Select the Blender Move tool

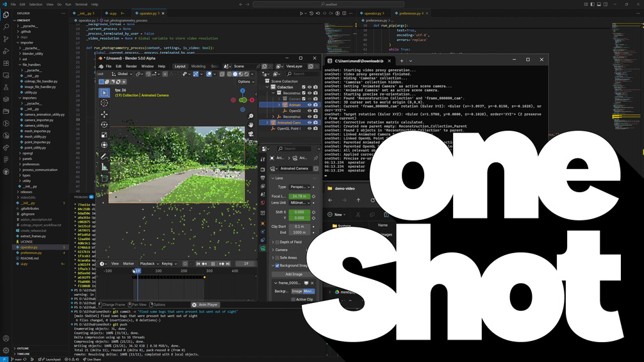pyautogui.click(x=104, y=114)
